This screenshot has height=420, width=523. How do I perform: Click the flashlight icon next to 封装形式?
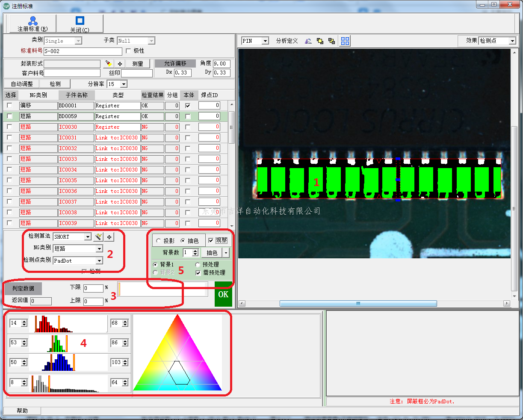108,64
